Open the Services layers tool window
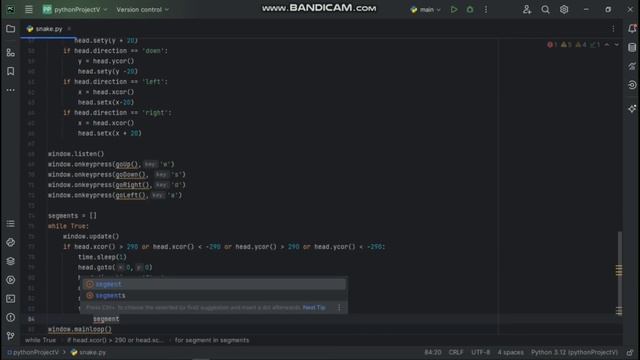This screenshot has height=360, width=640. [11, 261]
